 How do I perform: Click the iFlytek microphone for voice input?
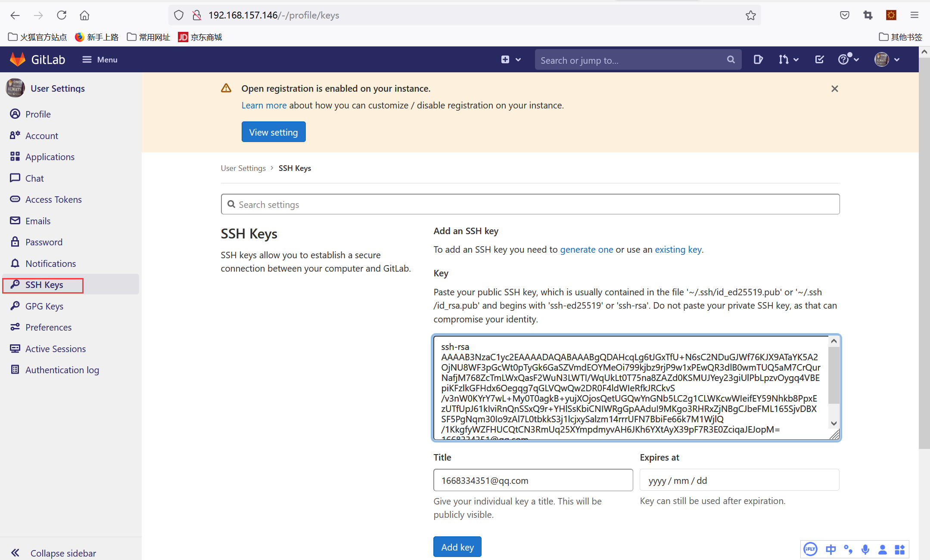tap(865, 550)
